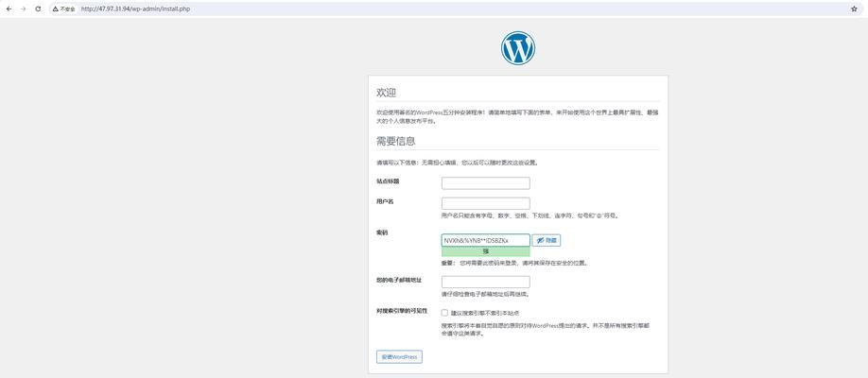Click the 您的电子邮箱地址 label
This screenshot has width=868, height=378.
pos(399,280)
